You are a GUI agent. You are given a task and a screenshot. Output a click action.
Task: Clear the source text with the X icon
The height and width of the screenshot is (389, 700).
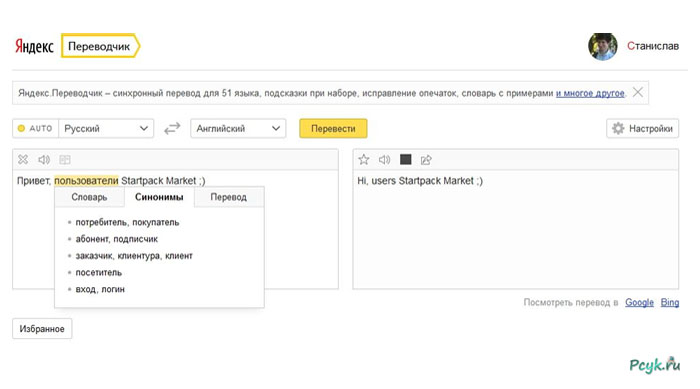click(23, 159)
